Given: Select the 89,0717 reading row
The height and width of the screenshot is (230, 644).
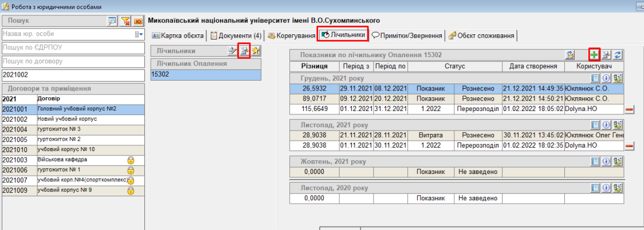Looking at the screenshot, I should 455,98.
